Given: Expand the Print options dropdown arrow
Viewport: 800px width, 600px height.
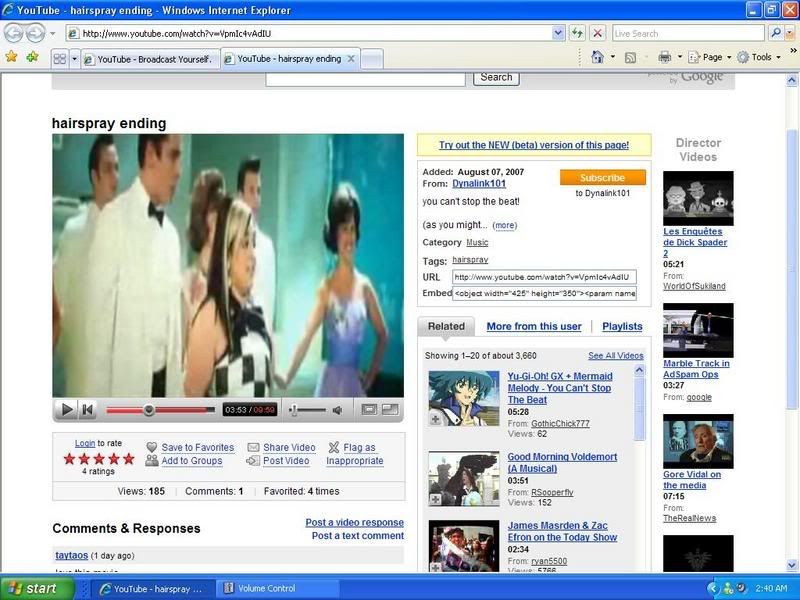Looking at the screenshot, I should (680, 57).
